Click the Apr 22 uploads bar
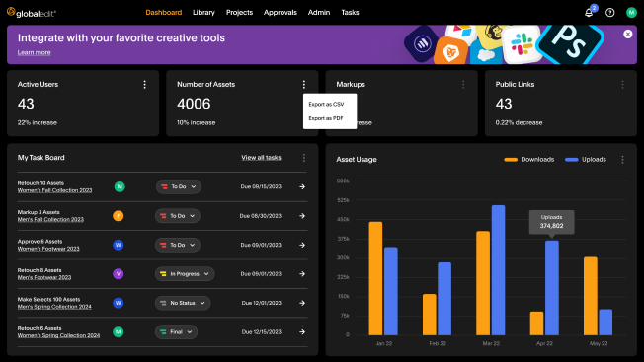Image resolution: width=644 pixels, height=362 pixels. click(x=552, y=288)
